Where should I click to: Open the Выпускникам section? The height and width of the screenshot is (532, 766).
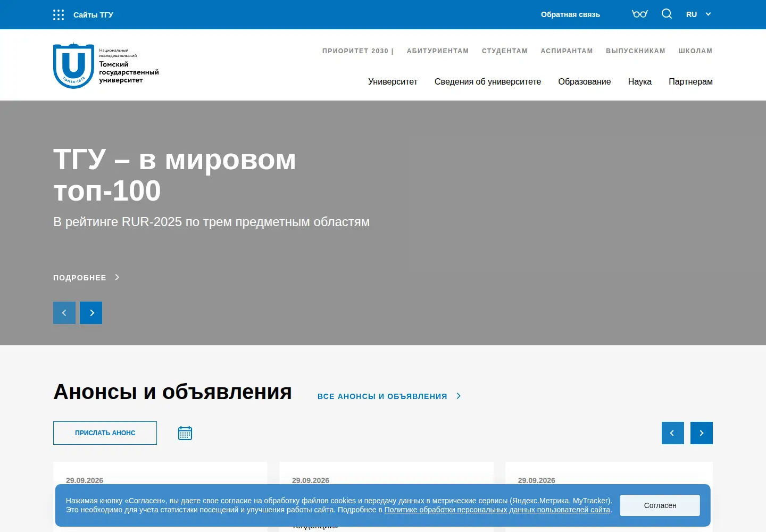point(636,51)
